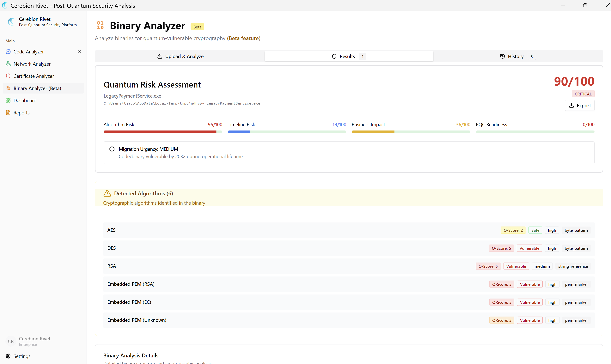Open Settings in the sidebar
Image resolution: width=611 pixels, height=364 pixels.
[43, 356]
